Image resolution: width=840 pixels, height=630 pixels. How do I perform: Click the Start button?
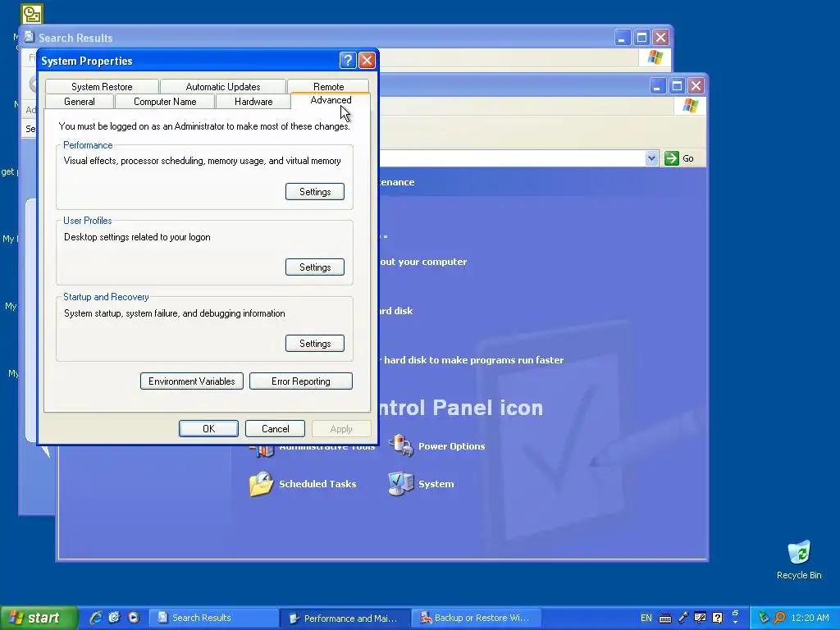39,618
